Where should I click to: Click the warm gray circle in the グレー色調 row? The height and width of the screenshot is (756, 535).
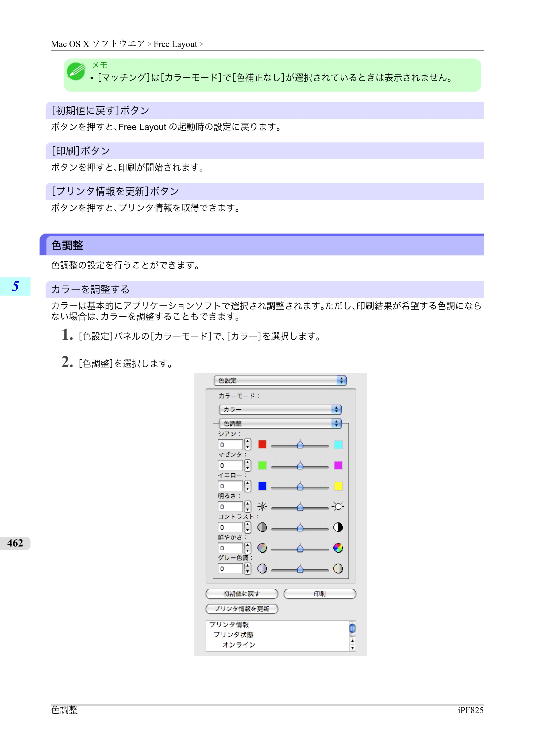coord(338,569)
